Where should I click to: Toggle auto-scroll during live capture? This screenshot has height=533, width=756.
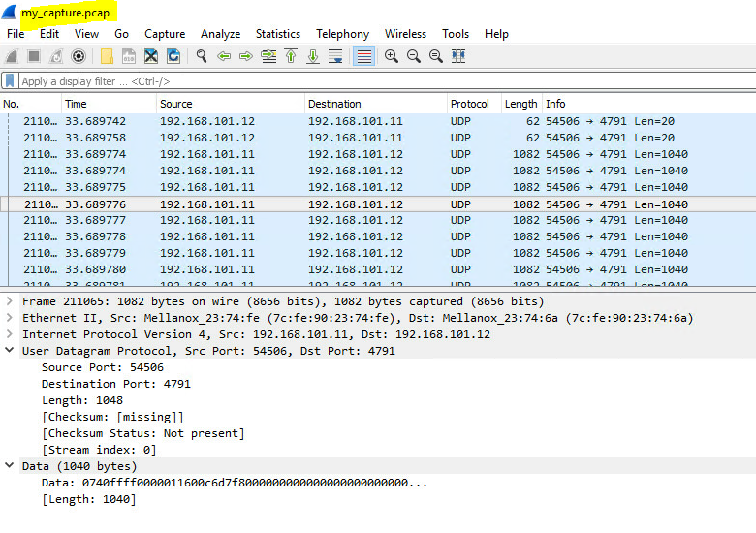click(335, 56)
